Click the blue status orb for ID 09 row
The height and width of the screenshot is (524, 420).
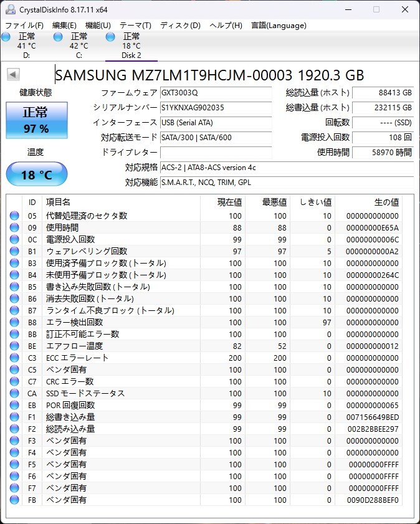14,227
